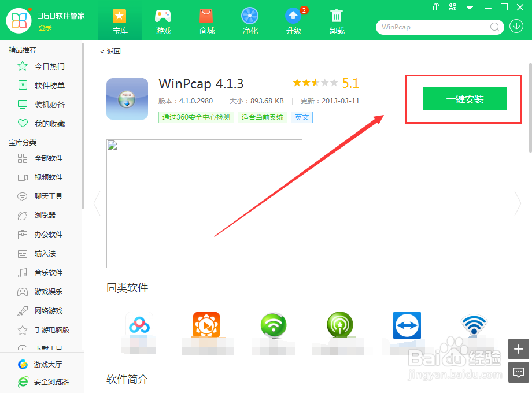Viewport: 532px width, 393px height.
Task: Click the 英文 language tag
Action: point(302,117)
